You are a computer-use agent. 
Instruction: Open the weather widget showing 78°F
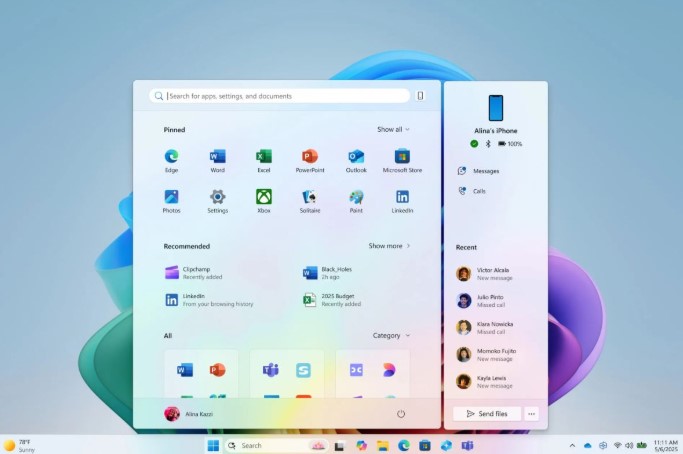19,445
